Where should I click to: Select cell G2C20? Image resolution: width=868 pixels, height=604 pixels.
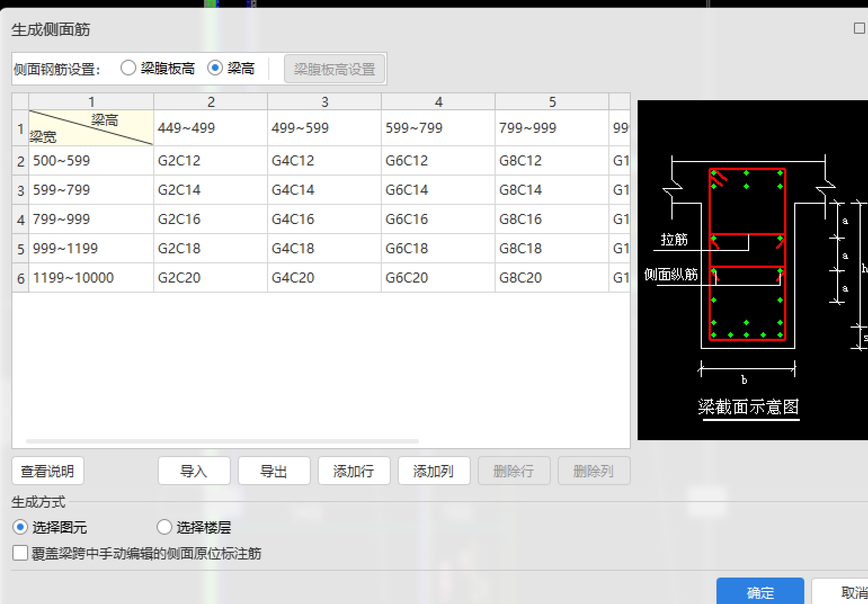pos(211,278)
